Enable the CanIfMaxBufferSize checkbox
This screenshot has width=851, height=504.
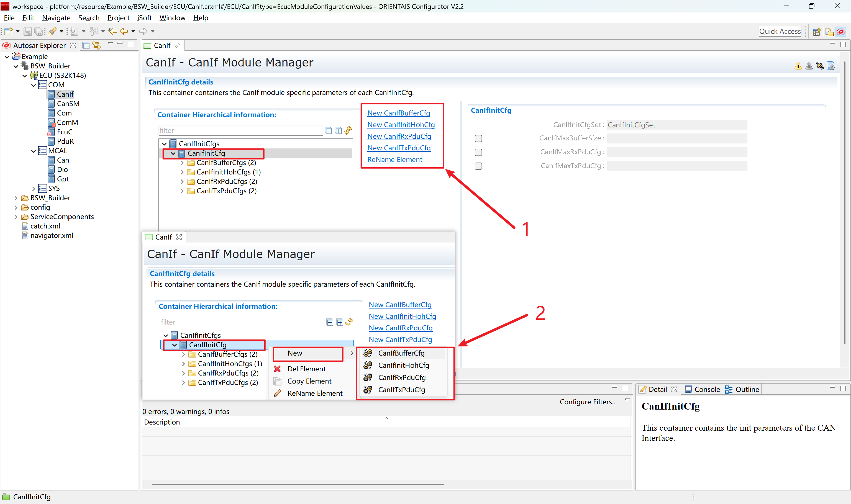[x=478, y=138]
